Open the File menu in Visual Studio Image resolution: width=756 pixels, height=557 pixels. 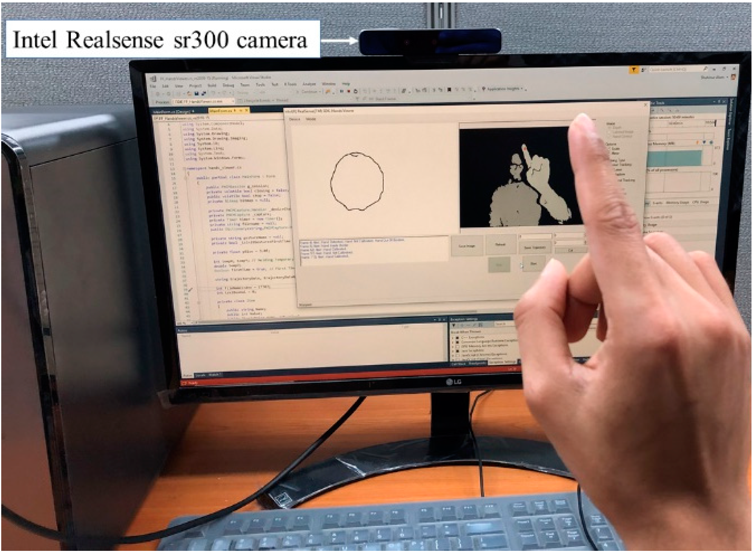click(x=153, y=86)
